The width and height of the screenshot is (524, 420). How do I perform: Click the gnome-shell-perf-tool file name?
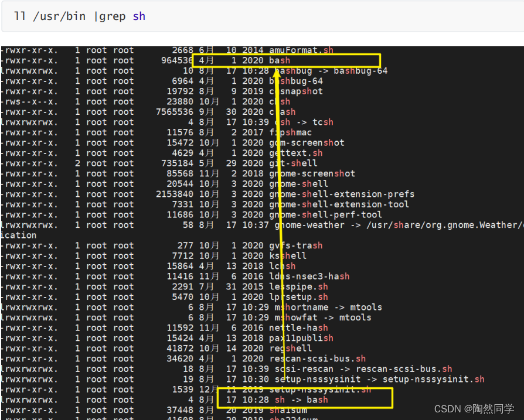pyautogui.click(x=325, y=214)
